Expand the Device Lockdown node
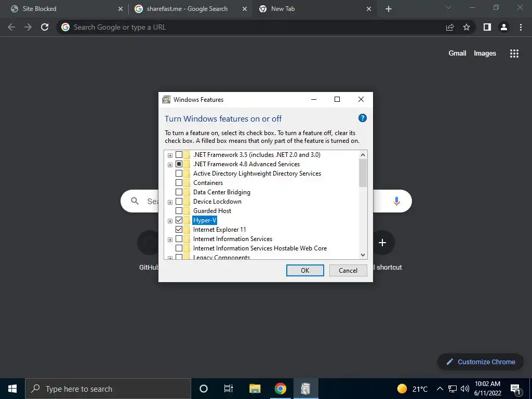This screenshot has height=399, width=532. [170, 202]
